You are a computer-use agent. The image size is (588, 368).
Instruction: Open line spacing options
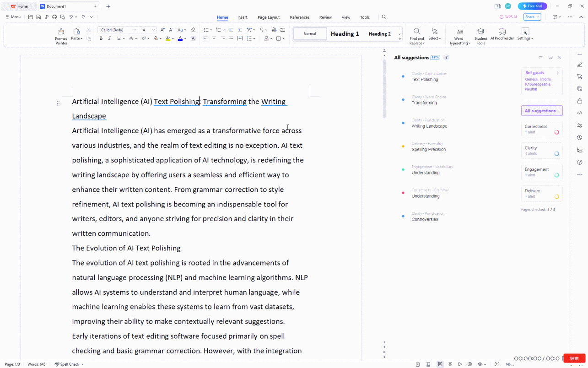click(x=250, y=38)
